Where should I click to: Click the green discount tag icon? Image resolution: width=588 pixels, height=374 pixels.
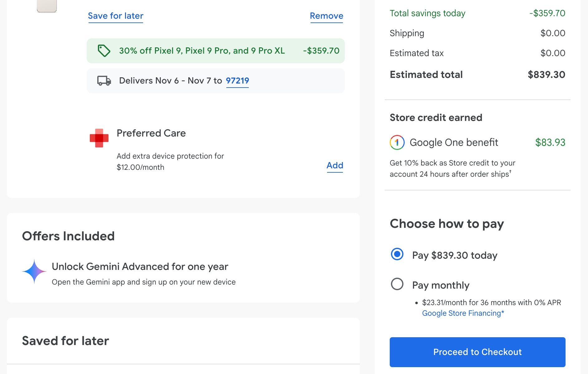click(104, 51)
